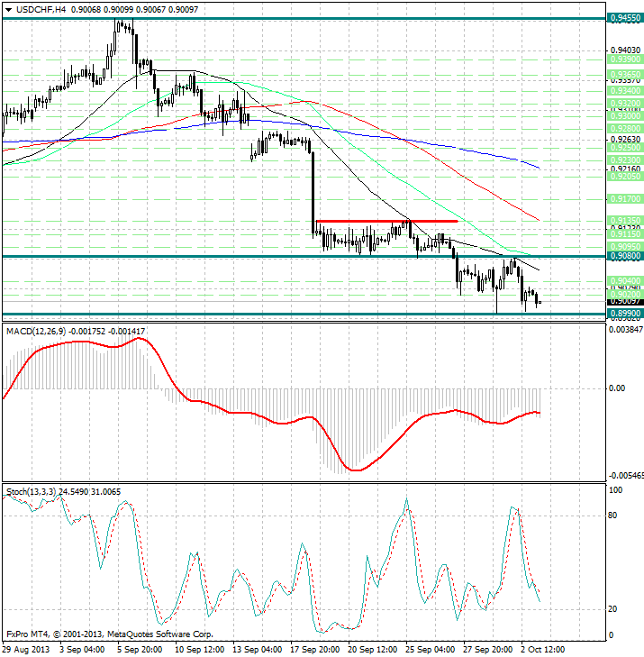
Task: Select the 0.91150 price label
Action: click(625, 233)
